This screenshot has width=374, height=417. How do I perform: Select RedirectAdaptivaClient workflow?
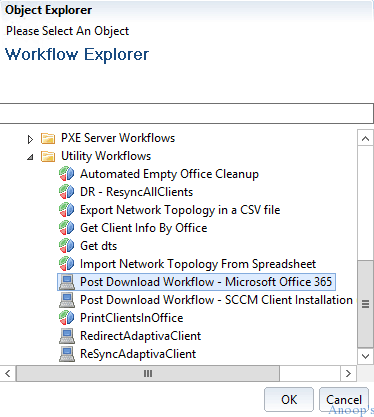click(x=141, y=336)
